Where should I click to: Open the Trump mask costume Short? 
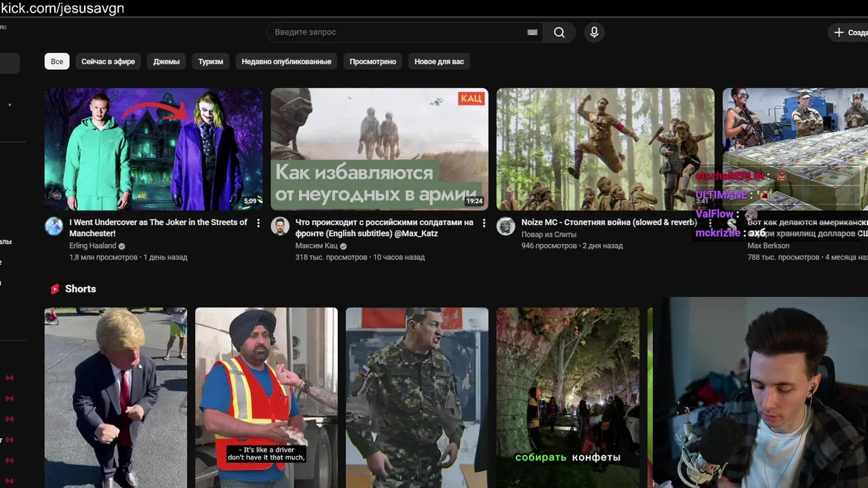(x=116, y=398)
